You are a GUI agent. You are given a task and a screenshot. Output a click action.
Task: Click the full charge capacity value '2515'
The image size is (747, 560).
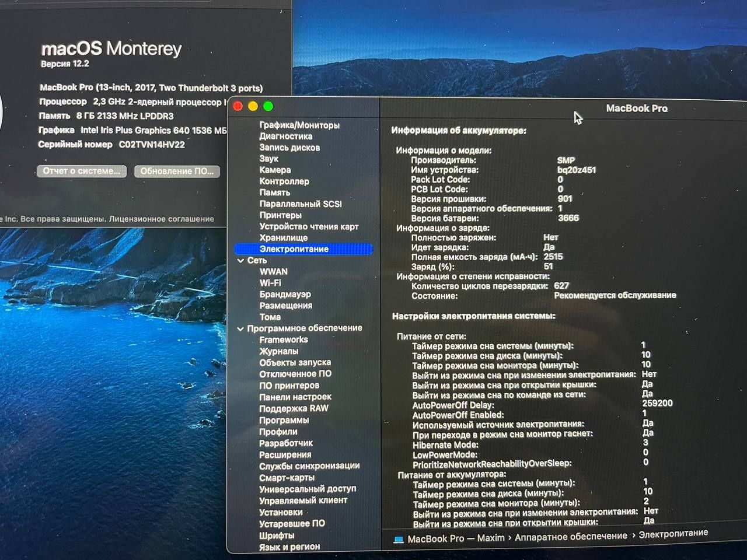point(553,257)
